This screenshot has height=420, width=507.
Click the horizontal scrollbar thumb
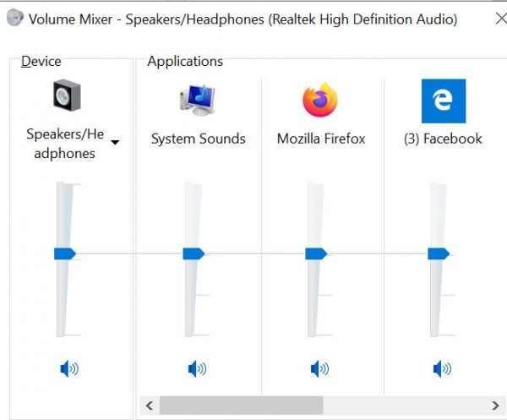tap(241, 406)
